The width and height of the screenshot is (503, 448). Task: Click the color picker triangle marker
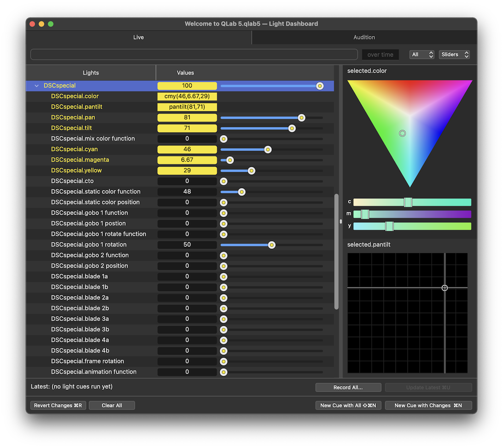point(402,133)
